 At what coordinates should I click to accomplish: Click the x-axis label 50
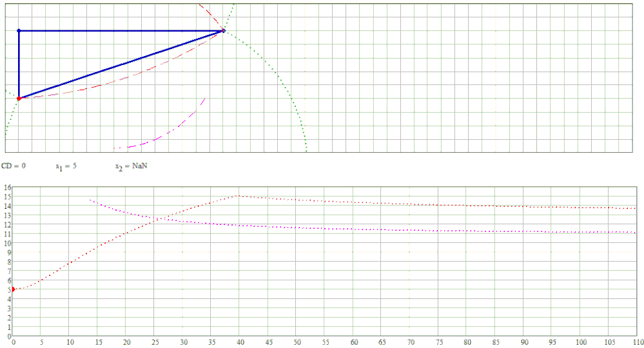(x=297, y=342)
